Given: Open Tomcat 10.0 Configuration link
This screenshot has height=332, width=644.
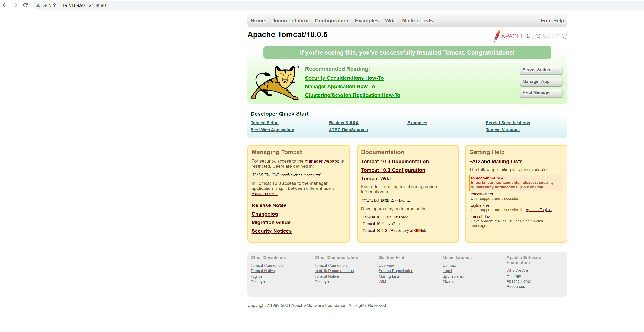Looking at the screenshot, I should (x=393, y=170).
